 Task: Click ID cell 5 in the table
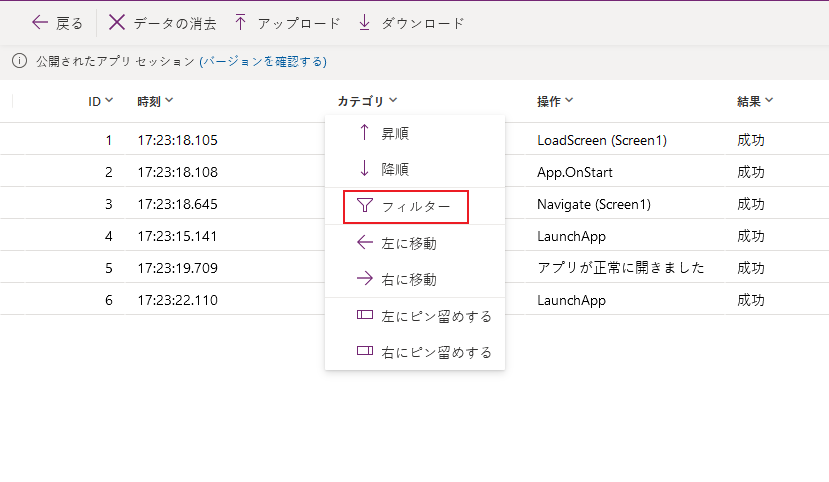click(x=108, y=268)
